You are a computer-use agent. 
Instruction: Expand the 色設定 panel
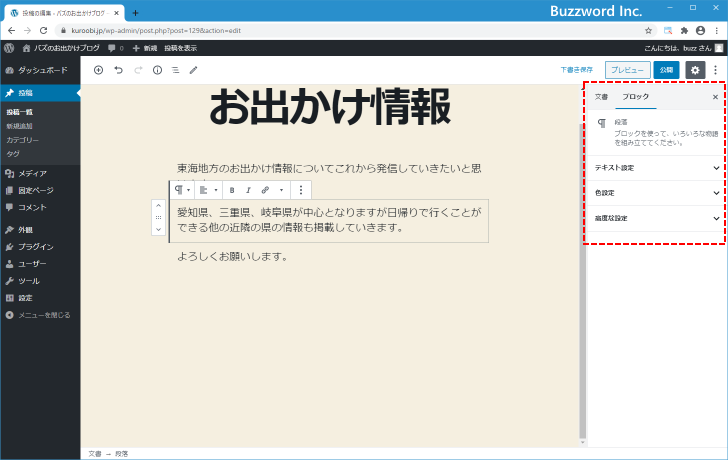coord(656,193)
